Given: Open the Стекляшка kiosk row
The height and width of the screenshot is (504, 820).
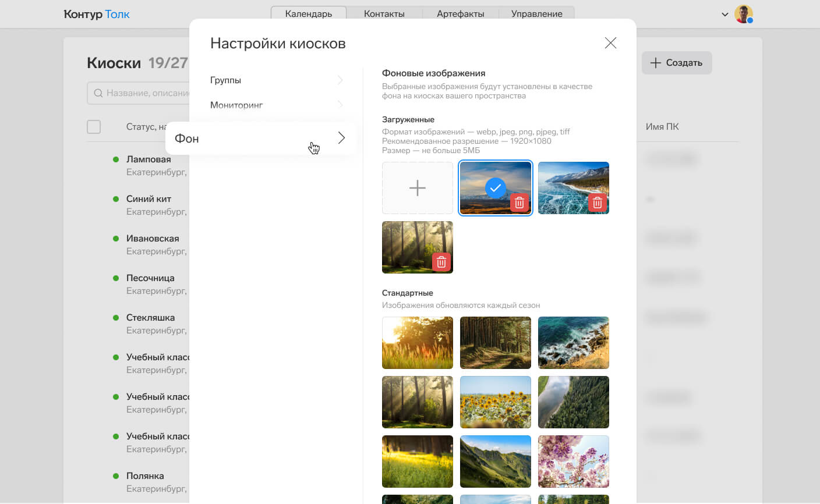Looking at the screenshot, I should pos(150,318).
